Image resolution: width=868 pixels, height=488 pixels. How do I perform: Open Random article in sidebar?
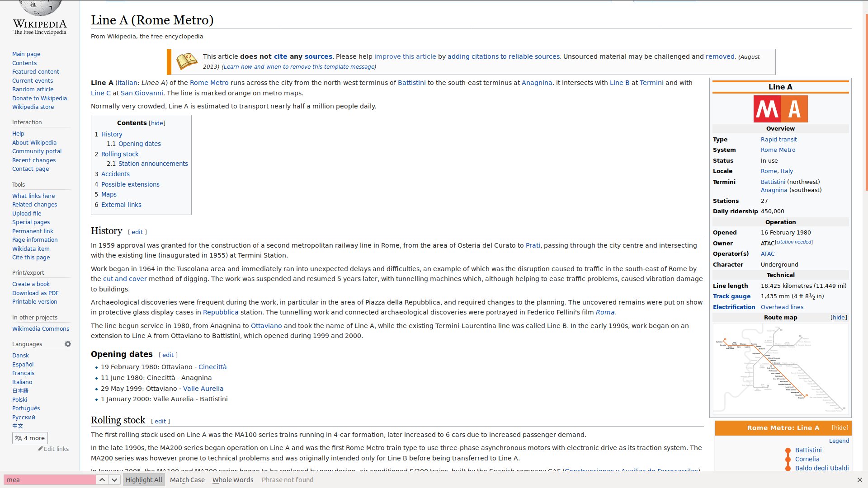click(x=33, y=89)
